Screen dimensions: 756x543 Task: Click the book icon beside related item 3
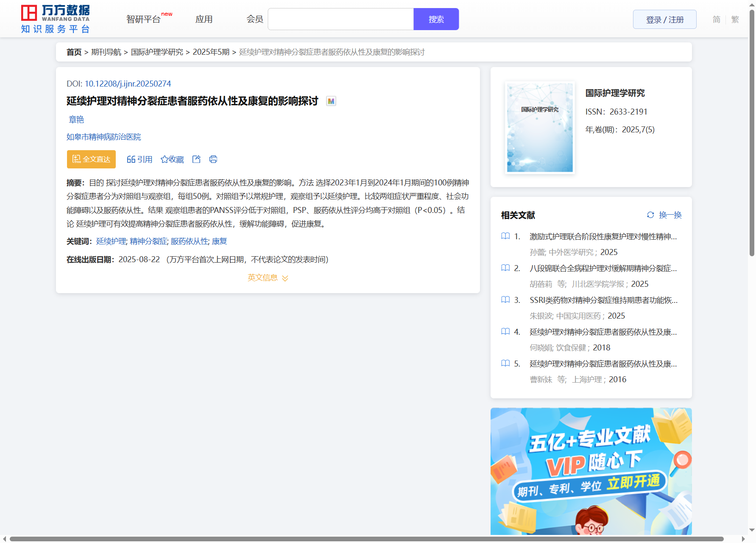click(x=505, y=299)
